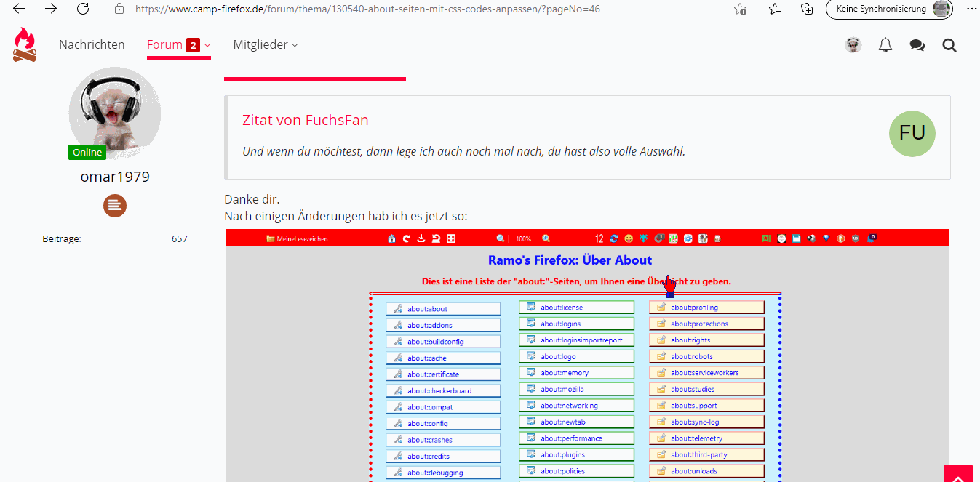980x482 pixels.
Task: Open the favorites list
Action: tap(775, 9)
